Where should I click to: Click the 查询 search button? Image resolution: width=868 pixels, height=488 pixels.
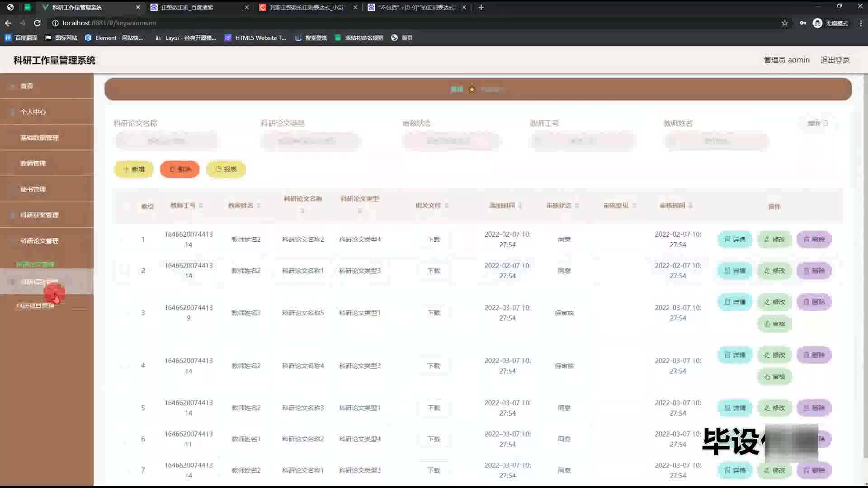817,123
